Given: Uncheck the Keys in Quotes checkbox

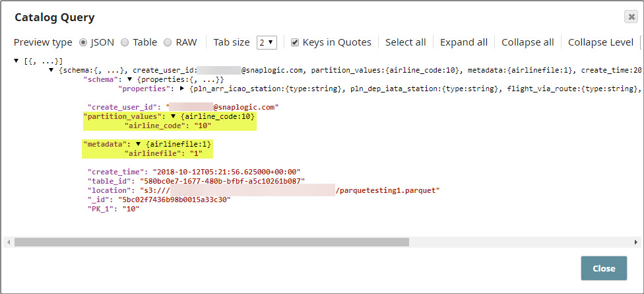Looking at the screenshot, I should pos(295,42).
